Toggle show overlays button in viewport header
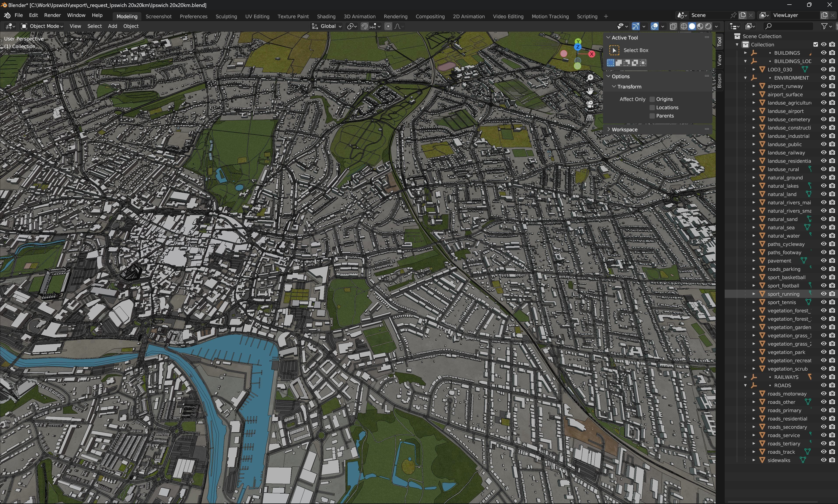The width and height of the screenshot is (838, 504). 655,26
